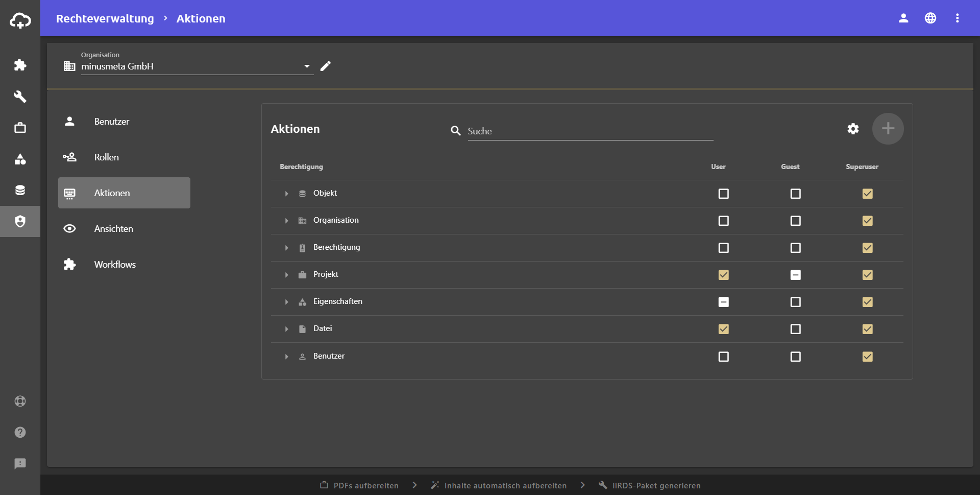Click the cloud logo icon in sidebar

pos(20,20)
